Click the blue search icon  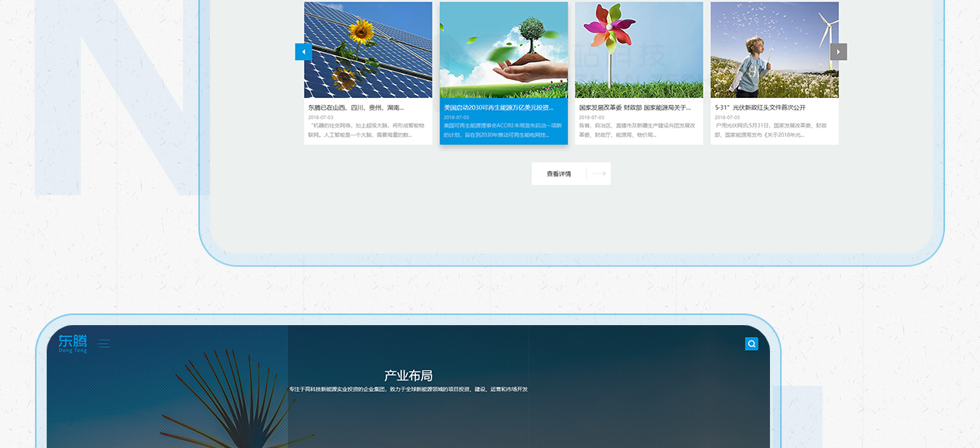coord(751,344)
